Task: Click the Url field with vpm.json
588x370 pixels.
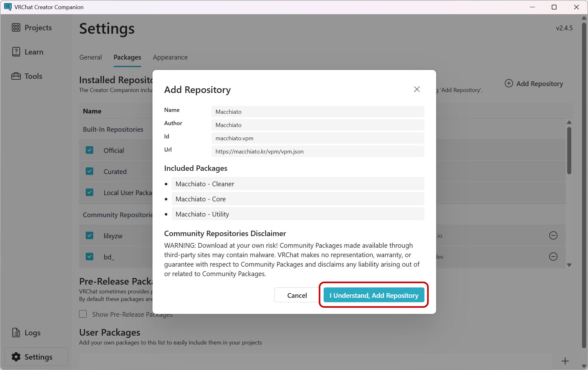Action: pyautogui.click(x=318, y=151)
